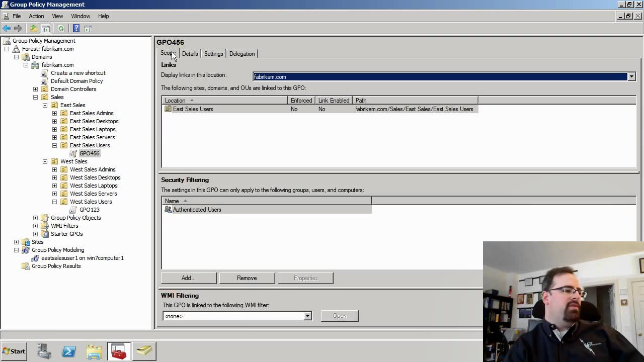The image size is (644, 362).
Task: Select the Group Policy Results node
Action: click(x=56, y=266)
